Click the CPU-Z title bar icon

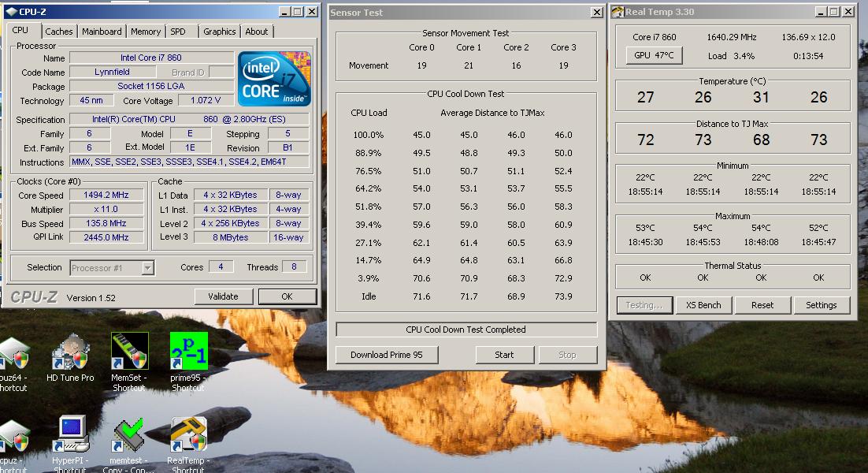pyautogui.click(x=11, y=12)
